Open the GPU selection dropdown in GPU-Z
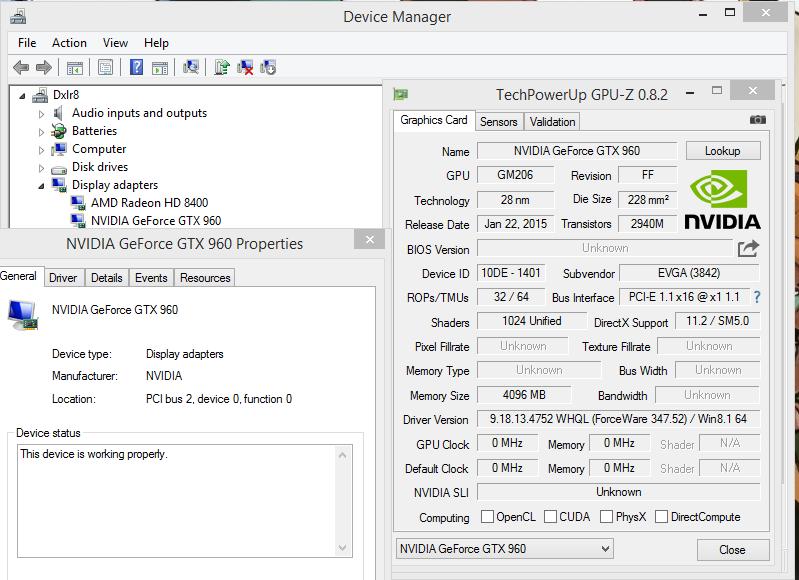Image resolution: width=799 pixels, height=580 pixels. coord(504,549)
